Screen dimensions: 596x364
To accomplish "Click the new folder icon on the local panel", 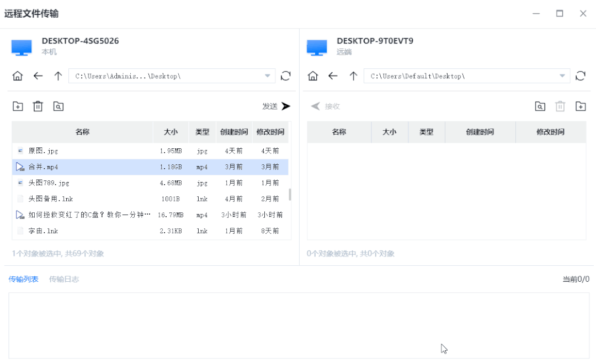I will (17, 106).
